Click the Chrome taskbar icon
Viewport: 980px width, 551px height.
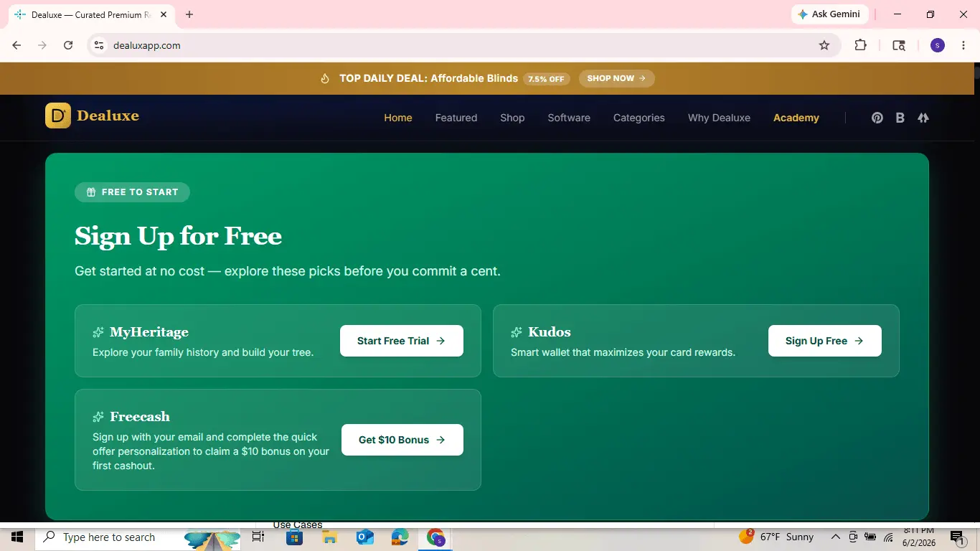[435, 537]
